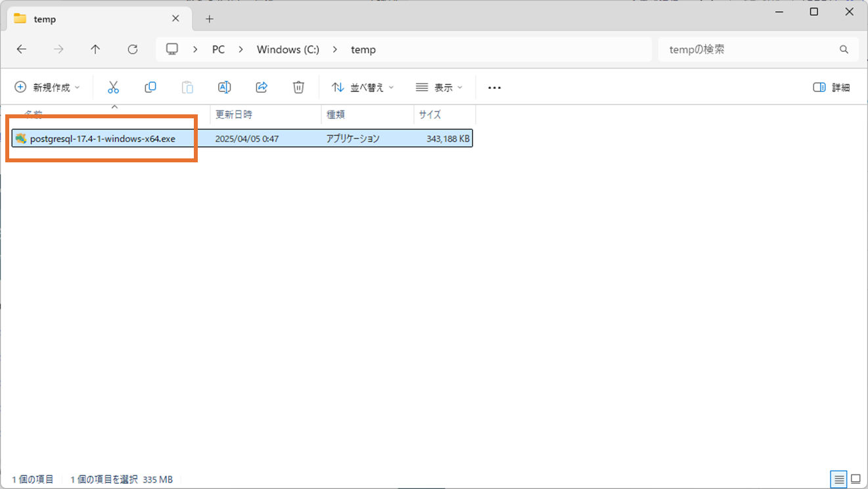This screenshot has height=489, width=868.
Task: Click status text 1 個の項目を選択 335 MB
Action: [x=122, y=480]
